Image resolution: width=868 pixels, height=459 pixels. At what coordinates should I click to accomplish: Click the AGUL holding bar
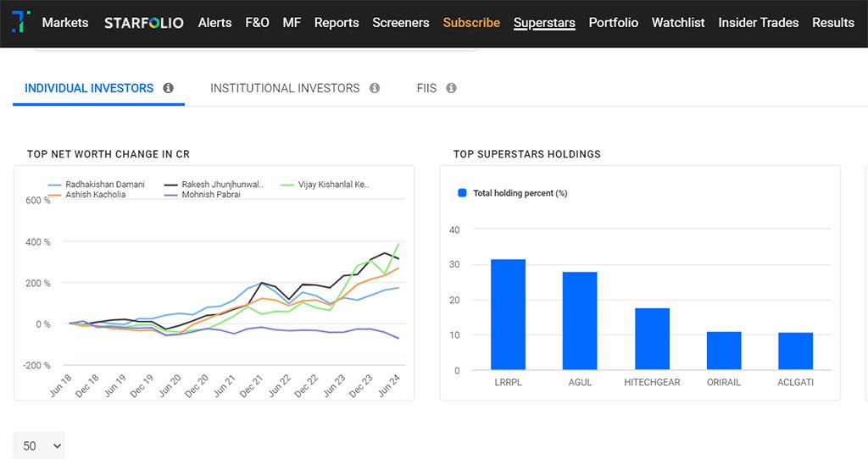coord(580,321)
